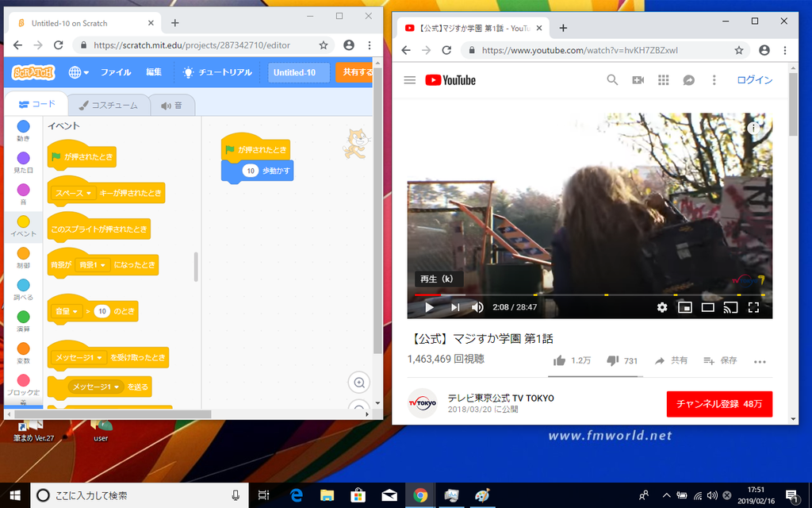Open the YouTube messages bubble icon
The height and width of the screenshot is (508, 812).
(689, 80)
